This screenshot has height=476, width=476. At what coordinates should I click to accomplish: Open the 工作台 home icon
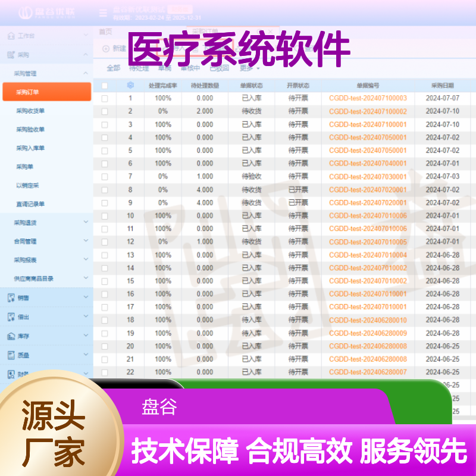[11, 36]
